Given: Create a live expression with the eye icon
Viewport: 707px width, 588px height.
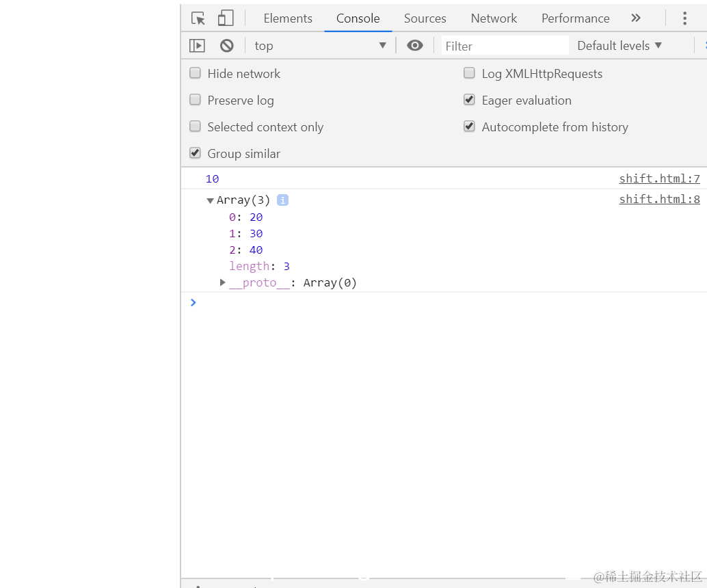Looking at the screenshot, I should pos(415,46).
